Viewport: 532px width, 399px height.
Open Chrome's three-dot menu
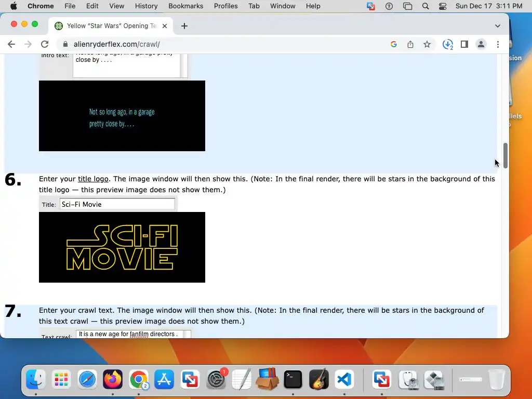[498, 44]
